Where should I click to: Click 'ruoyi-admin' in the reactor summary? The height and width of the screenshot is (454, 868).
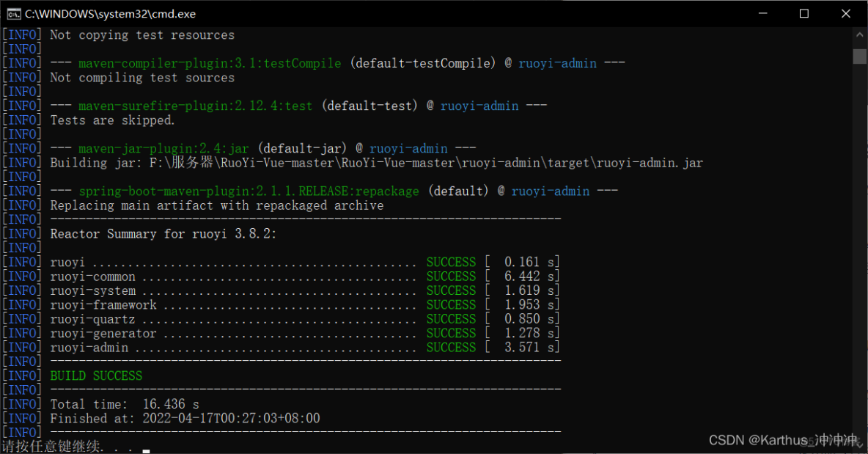pos(89,348)
